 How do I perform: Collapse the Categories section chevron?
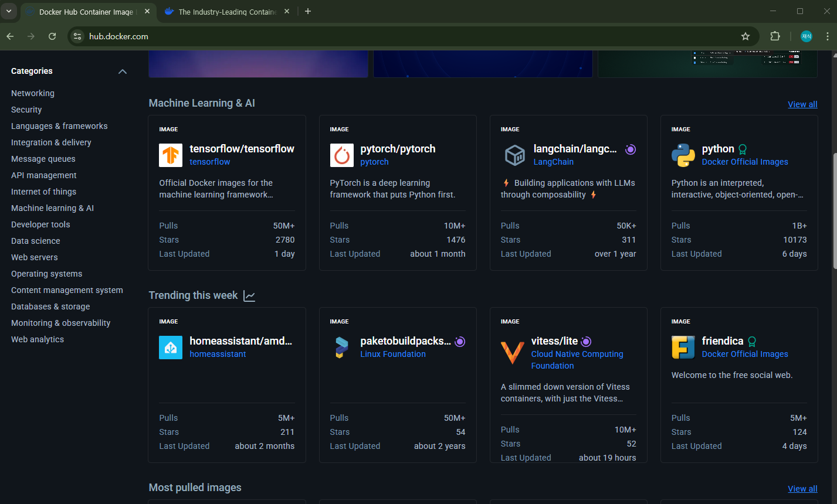pyautogui.click(x=123, y=71)
